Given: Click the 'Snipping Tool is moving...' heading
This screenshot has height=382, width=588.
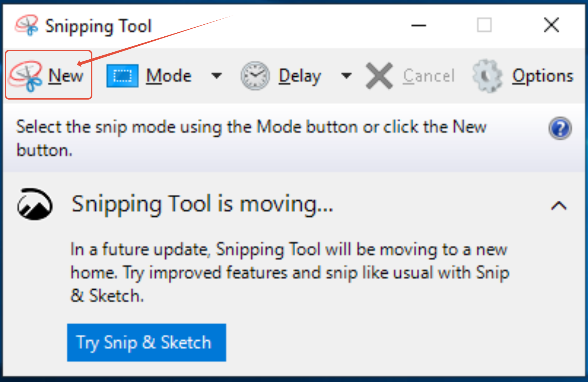Looking at the screenshot, I should point(203,204).
